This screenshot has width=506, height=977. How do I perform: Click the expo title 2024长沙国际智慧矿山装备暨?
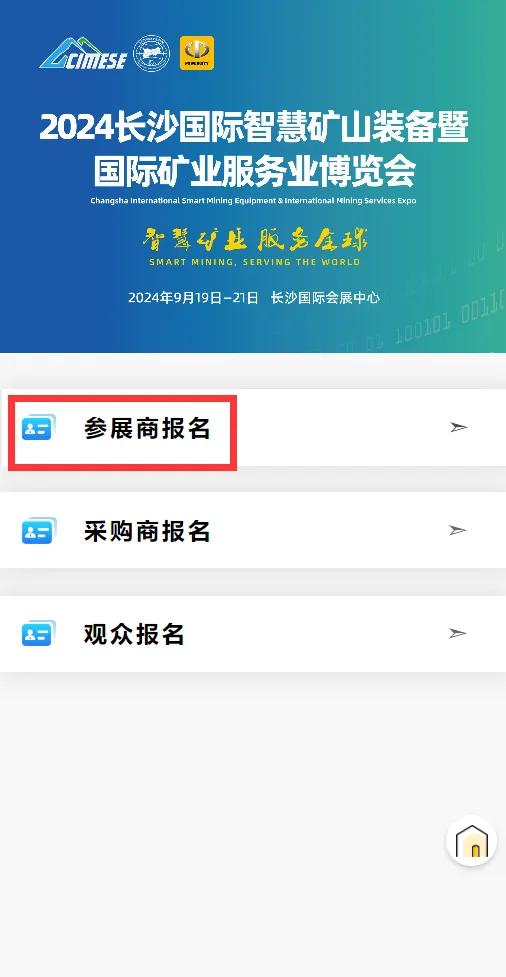pos(254,128)
